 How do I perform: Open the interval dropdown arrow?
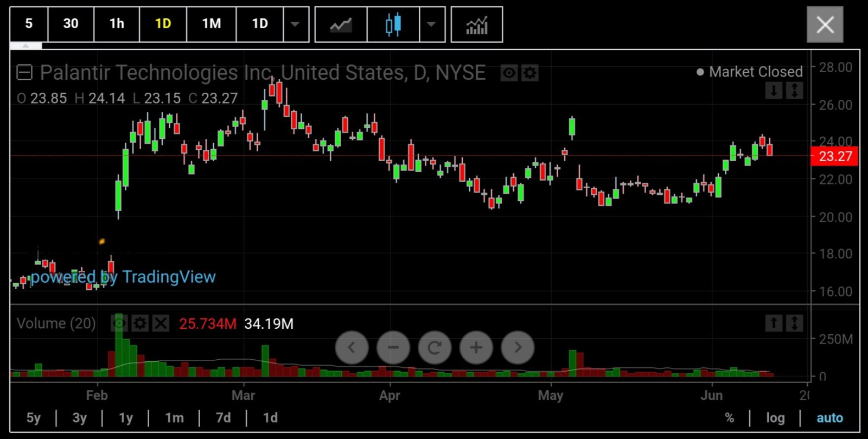pyautogui.click(x=296, y=24)
